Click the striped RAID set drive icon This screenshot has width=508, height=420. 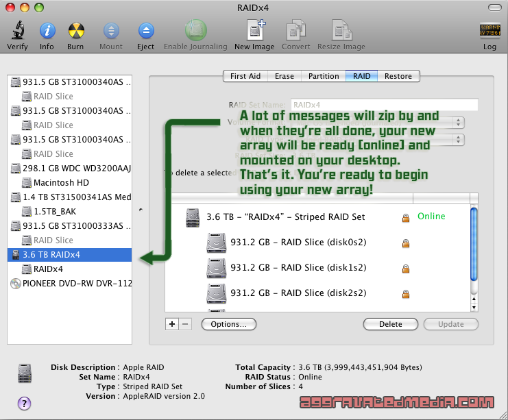[x=193, y=218]
